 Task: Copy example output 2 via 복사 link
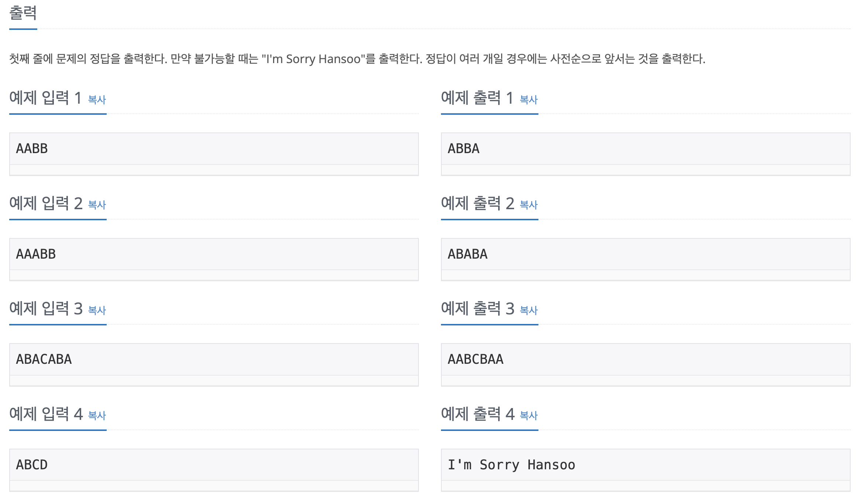[529, 205]
